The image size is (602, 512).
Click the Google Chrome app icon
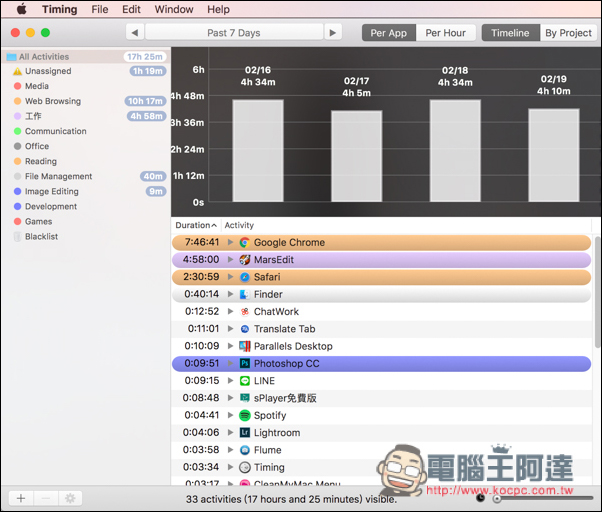tap(244, 243)
